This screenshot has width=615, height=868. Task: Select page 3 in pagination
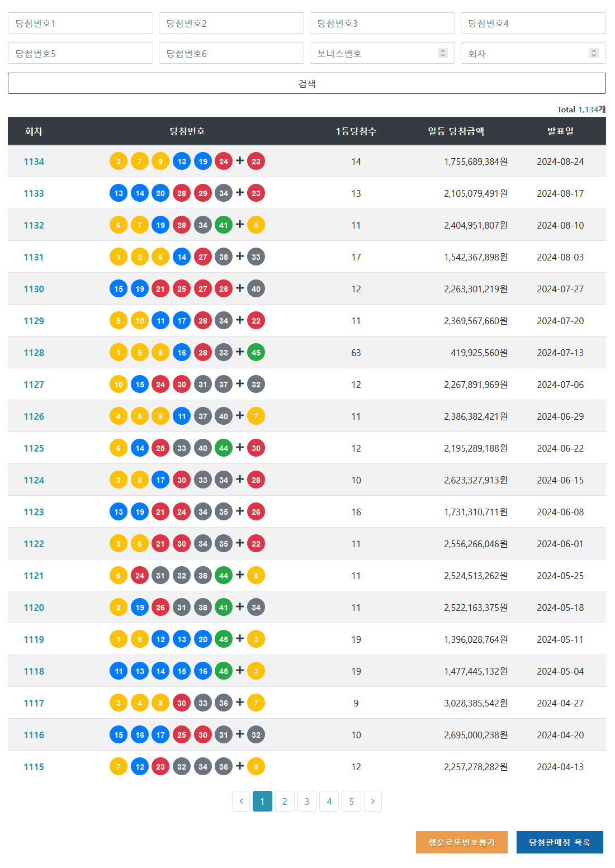(x=307, y=801)
